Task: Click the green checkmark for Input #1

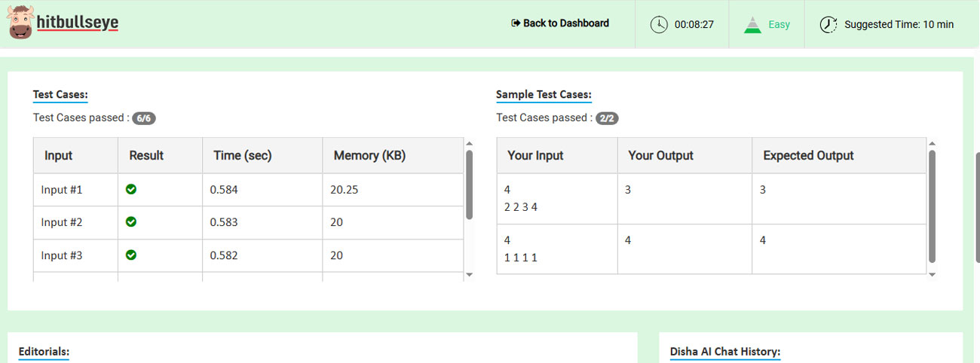Action: 131,190
